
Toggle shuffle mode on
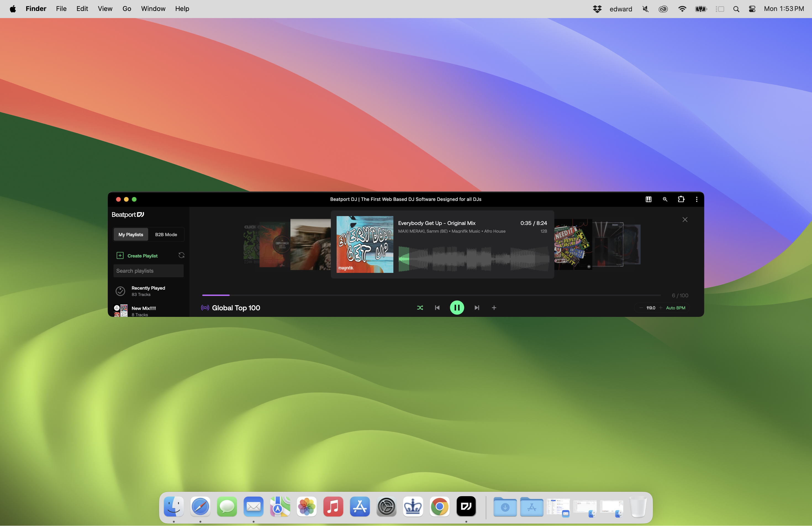pos(420,307)
